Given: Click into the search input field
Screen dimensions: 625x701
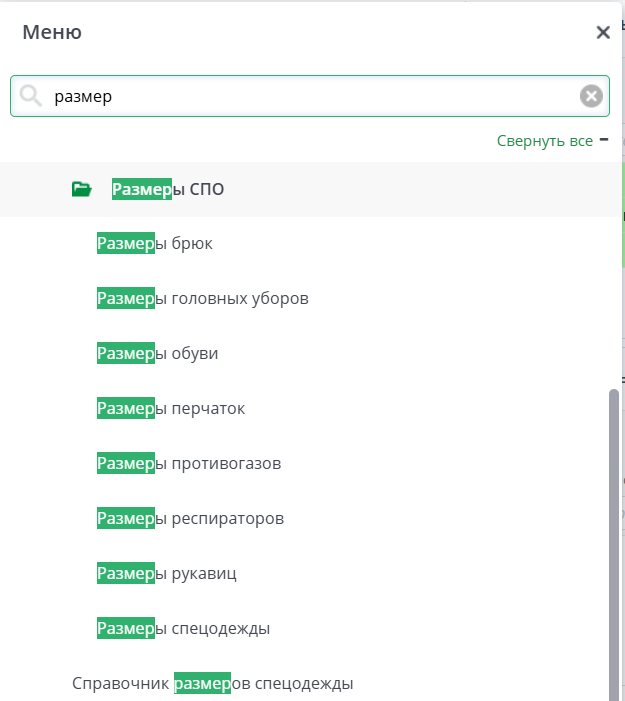Looking at the screenshot, I should [x=300, y=96].
